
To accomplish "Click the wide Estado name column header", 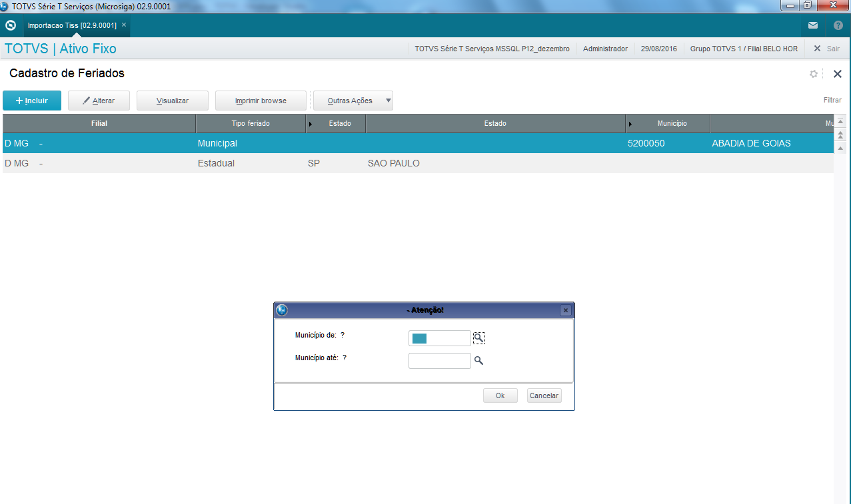I will click(x=495, y=123).
